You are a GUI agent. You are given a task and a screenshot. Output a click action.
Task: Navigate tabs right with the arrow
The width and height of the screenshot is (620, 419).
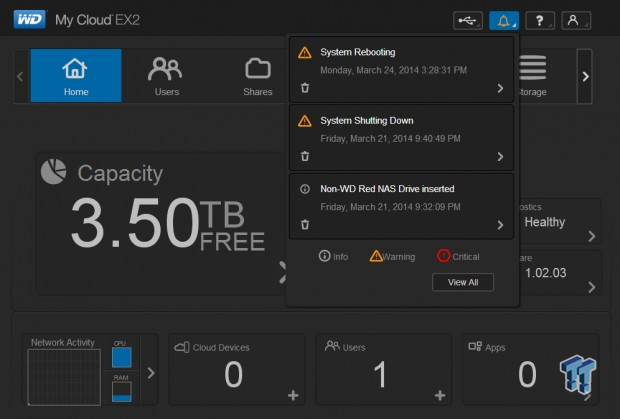(585, 76)
